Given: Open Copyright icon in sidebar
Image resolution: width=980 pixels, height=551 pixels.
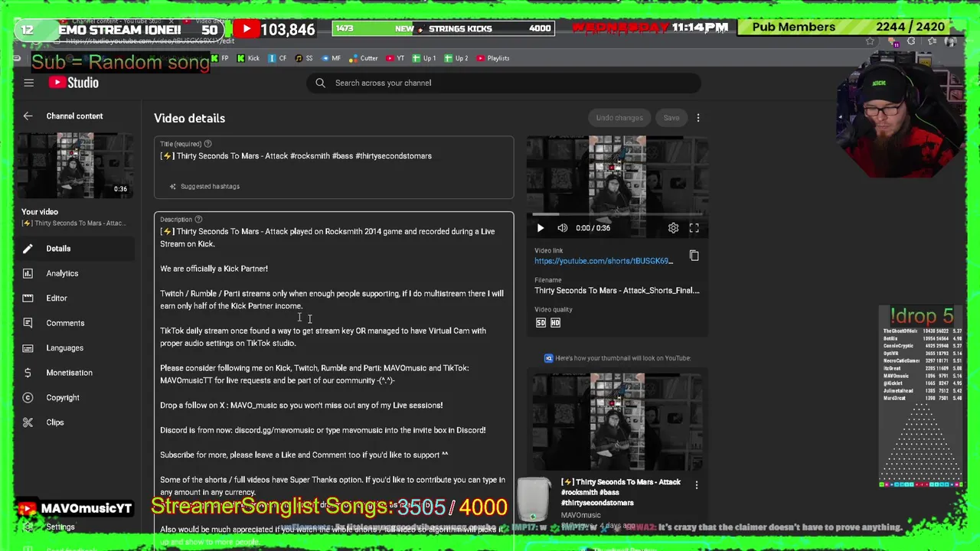Looking at the screenshot, I should click(28, 398).
